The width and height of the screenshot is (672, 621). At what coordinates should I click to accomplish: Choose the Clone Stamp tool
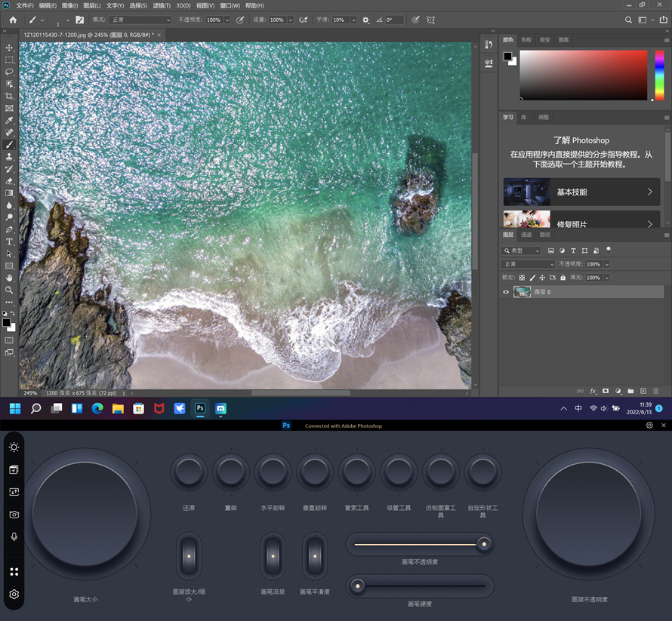9,157
